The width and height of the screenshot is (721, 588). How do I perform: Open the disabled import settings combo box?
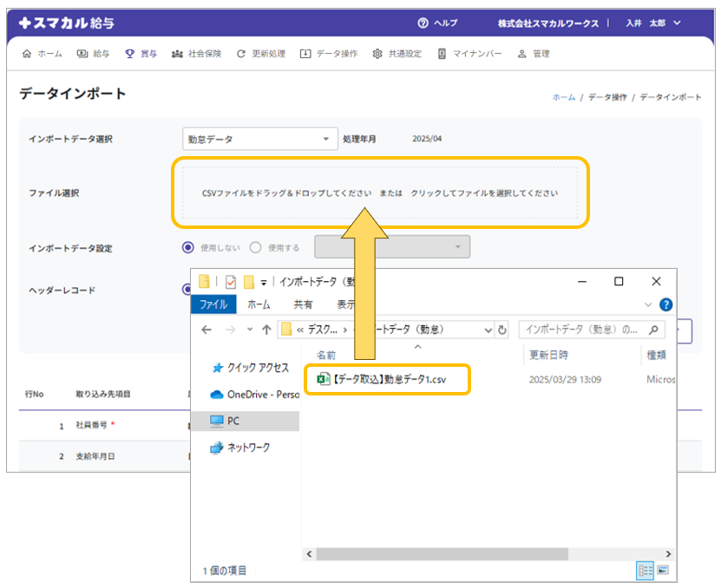[x=392, y=247]
